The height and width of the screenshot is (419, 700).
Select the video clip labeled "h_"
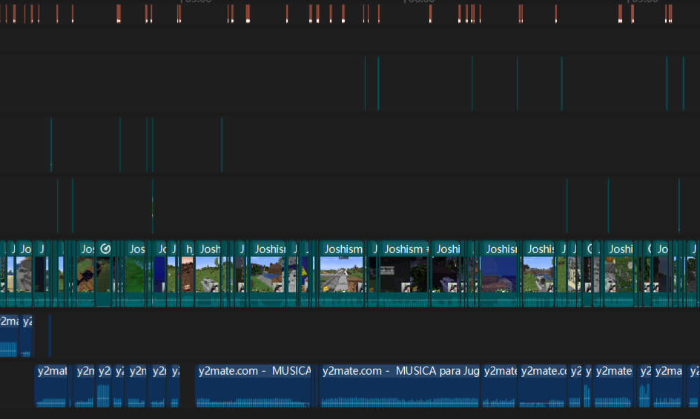pyautogui.click(x=188, y=273)
